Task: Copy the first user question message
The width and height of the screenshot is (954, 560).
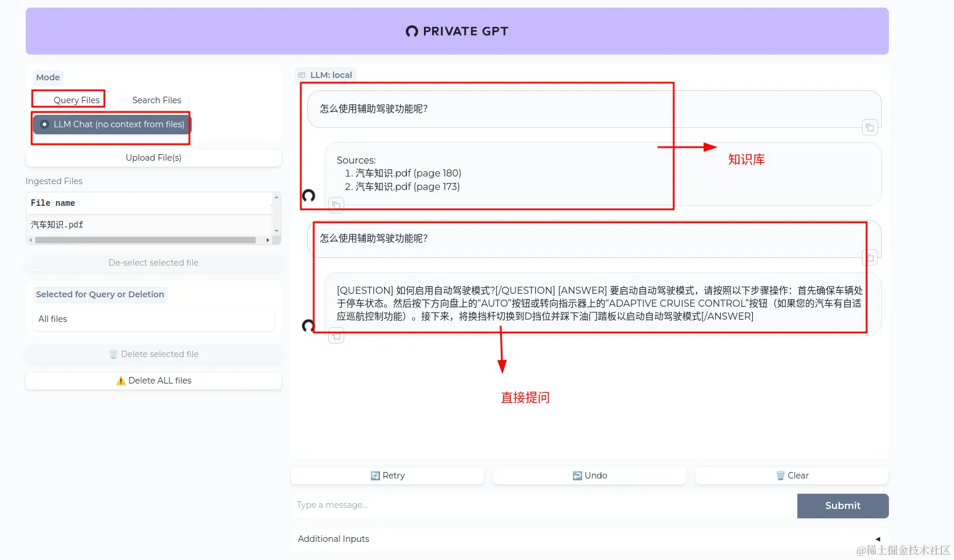Action: [870, 127]
